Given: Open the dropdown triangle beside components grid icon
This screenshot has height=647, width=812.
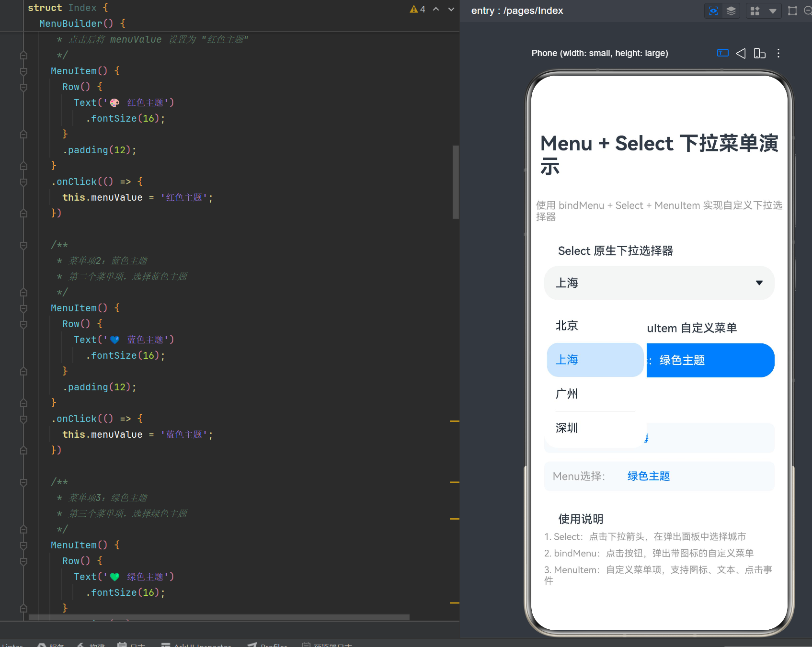Looking at the screenshot, I should coord(773,11).
